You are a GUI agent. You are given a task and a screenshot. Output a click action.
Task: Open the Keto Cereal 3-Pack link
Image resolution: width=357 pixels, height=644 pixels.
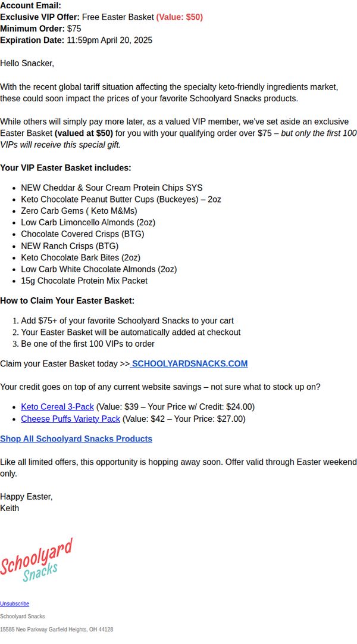coord(58,407)
